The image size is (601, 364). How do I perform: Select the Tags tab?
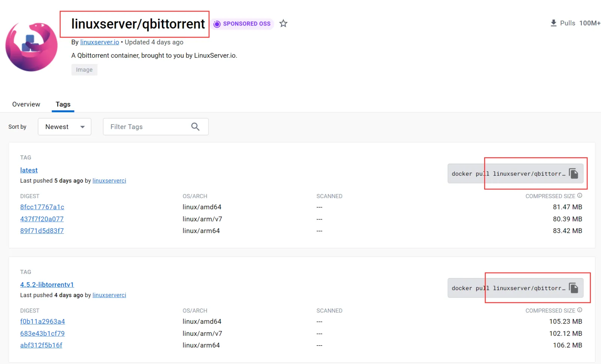[63, 104]
